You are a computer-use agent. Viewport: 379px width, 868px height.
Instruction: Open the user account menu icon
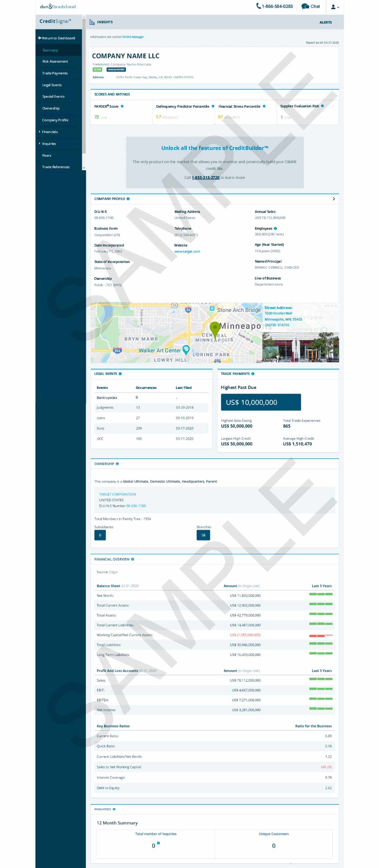334,7
